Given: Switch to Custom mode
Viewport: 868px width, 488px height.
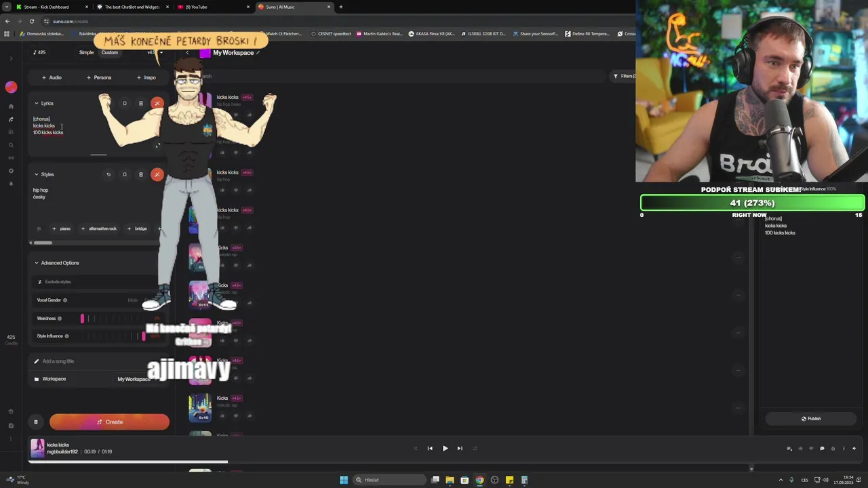Looking at the screenshot, I should pyautogui.click(x=109, y=52).
